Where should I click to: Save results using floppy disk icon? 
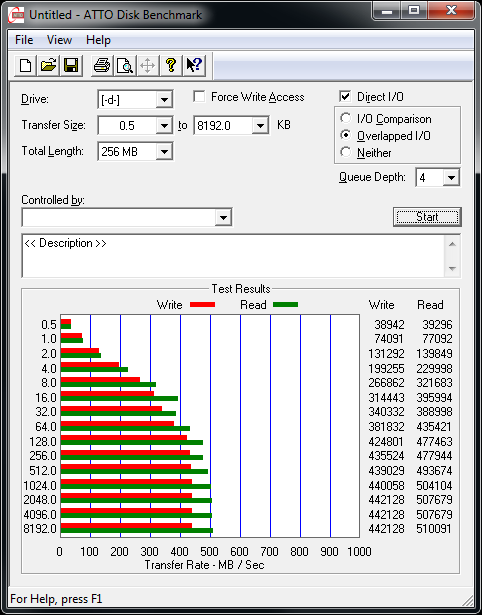[71, 65]
